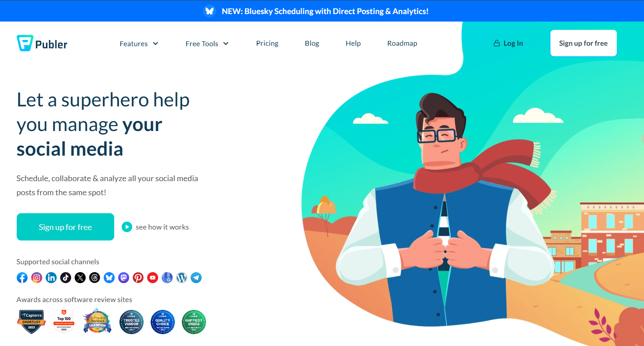Image resolution: width=644 pixels, height=346 pixels.
Task: Click the G2 Top 100 award badge
Action: coord(64,321)
